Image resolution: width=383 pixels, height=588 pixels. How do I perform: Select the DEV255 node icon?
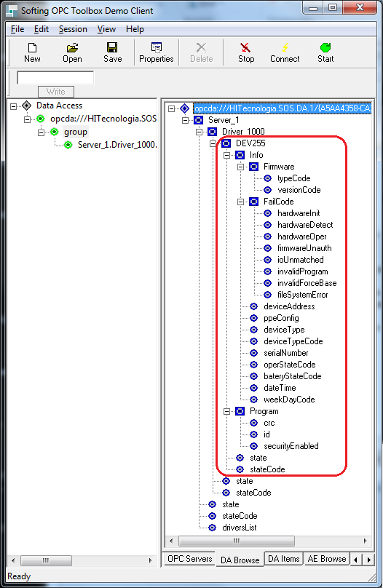click(x=226, y=143)
